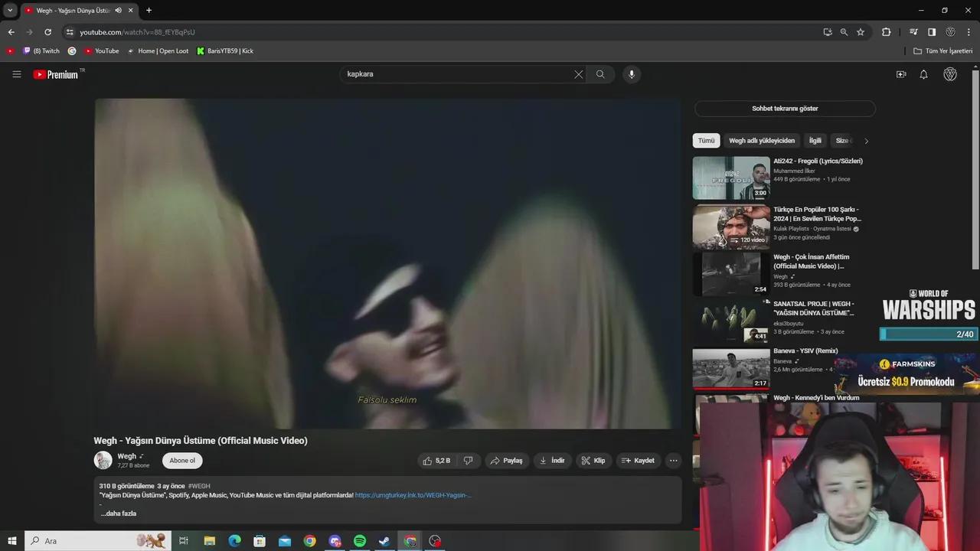Expand description with ...daha fazla
The width and height of the screenshot is (980, 551).
[119, 514]
